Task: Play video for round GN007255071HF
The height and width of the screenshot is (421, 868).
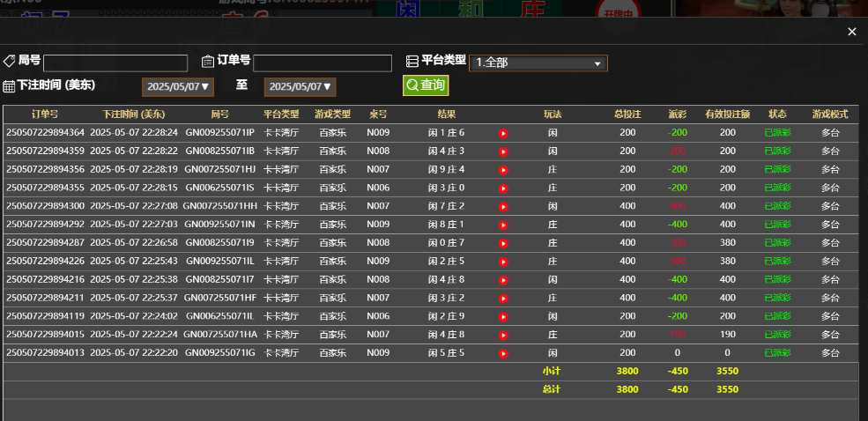Action: pyautogui.click(x=503, y=299)
